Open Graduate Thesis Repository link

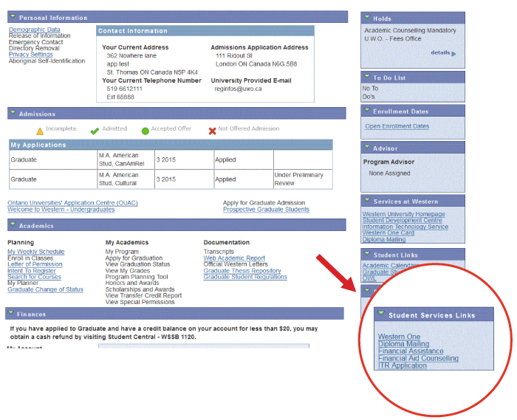242,271
